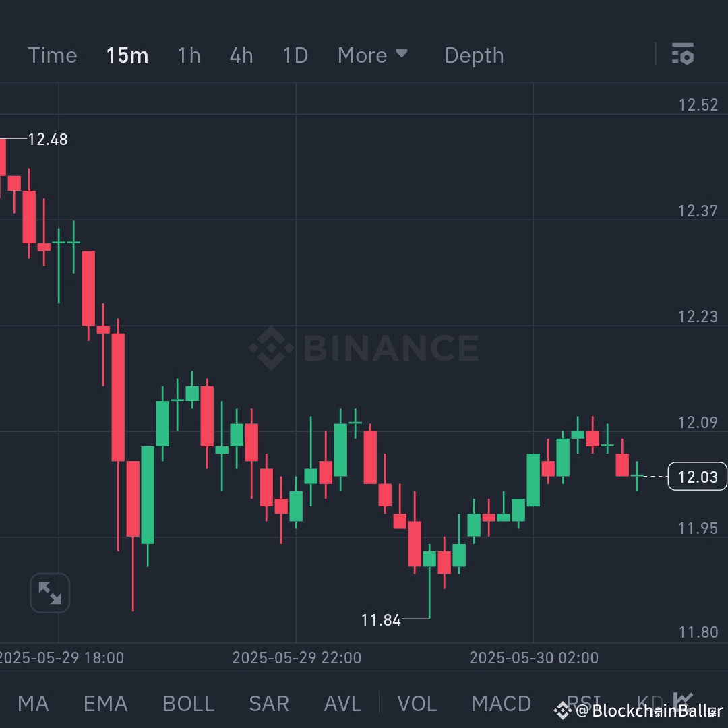Switch to the Time line chart
Image resolution: width=728 pixels, height=728 pixels.
coord(52,55)
